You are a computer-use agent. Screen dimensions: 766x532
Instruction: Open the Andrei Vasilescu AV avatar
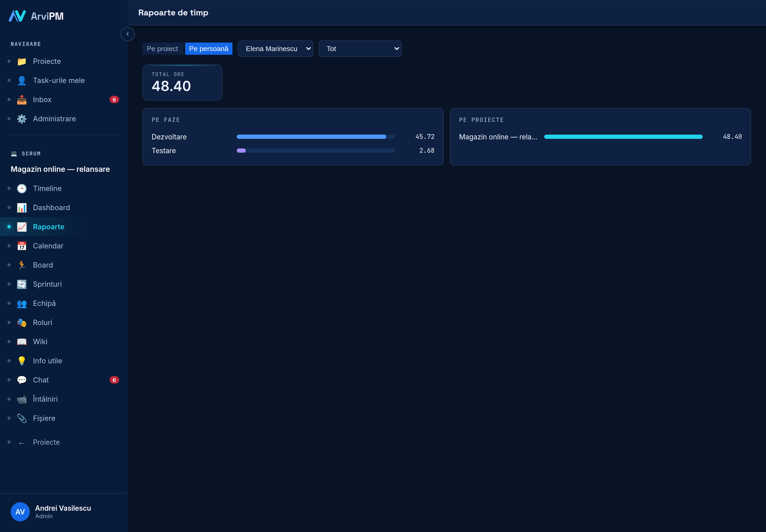20,512
